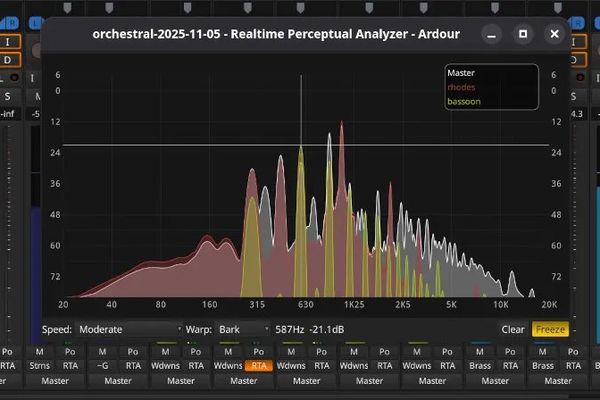600x400 pixels.
Task: Toggle the Freeze button
Action: point(550,329)
